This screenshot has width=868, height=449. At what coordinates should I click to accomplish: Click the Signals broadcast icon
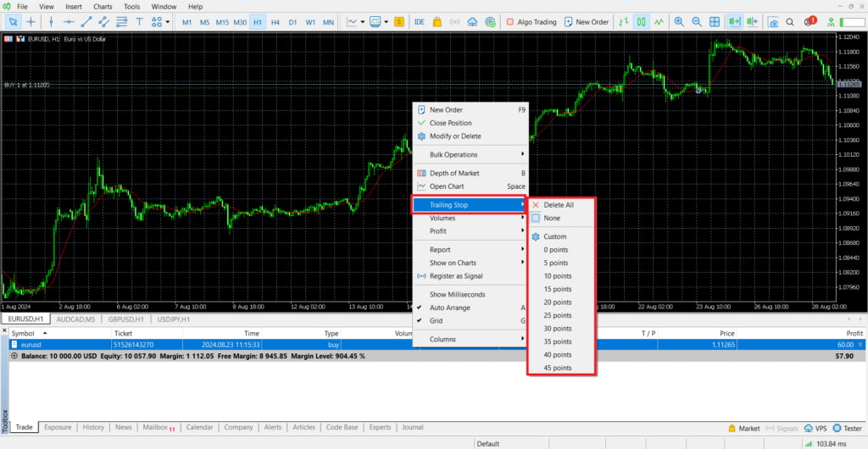tap(455, 22)
